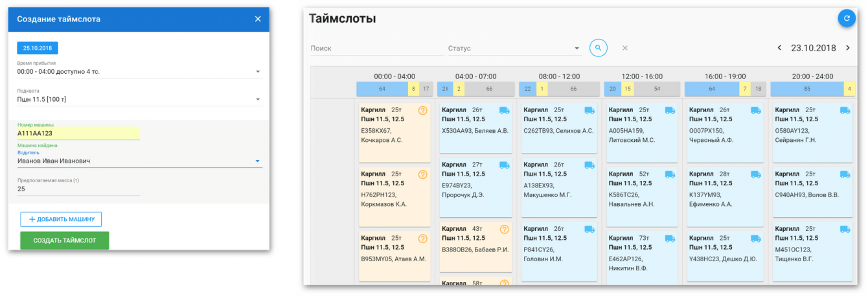This screenshot has width=868, height=304.
Task: Click the Машина найдена status message
Action: click(37, 145)
